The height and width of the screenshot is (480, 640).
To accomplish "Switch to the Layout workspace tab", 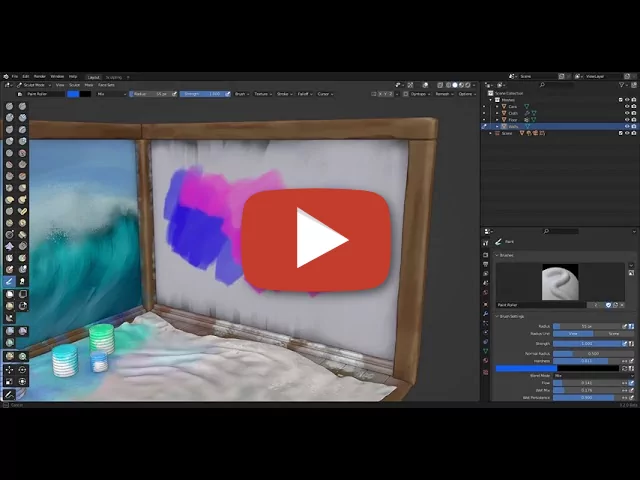I will click(x=94, y=77).
